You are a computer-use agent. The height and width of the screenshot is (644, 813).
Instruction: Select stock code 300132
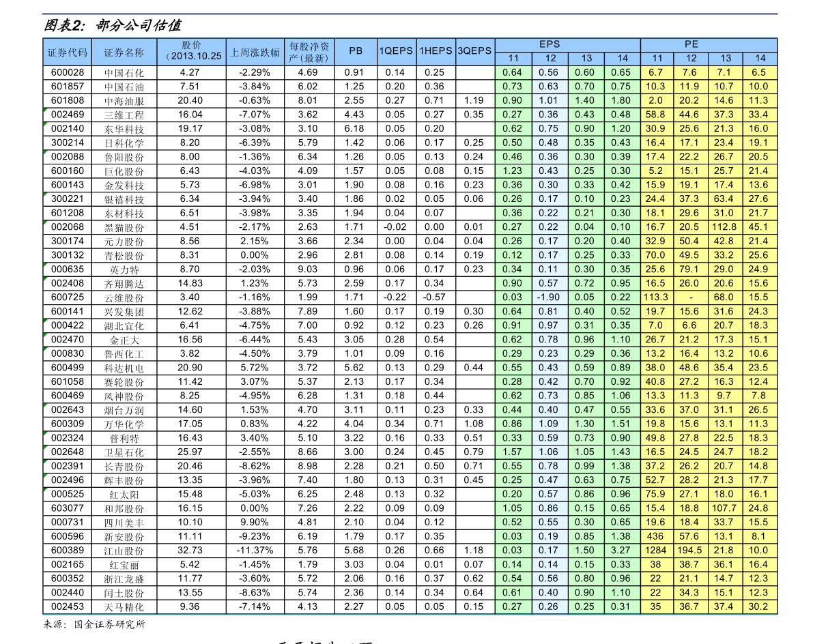pos(68,255)
